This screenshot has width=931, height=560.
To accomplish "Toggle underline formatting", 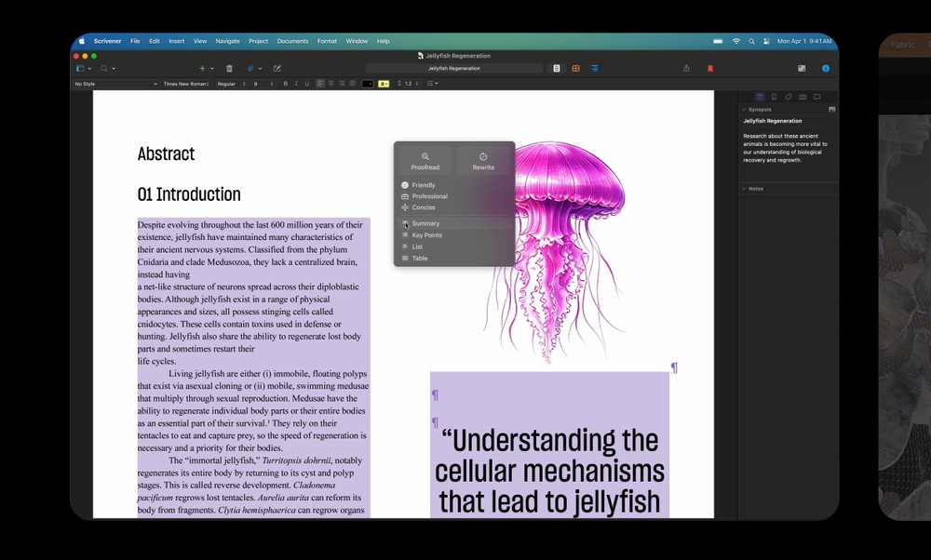I will click(x=306, y=84).
